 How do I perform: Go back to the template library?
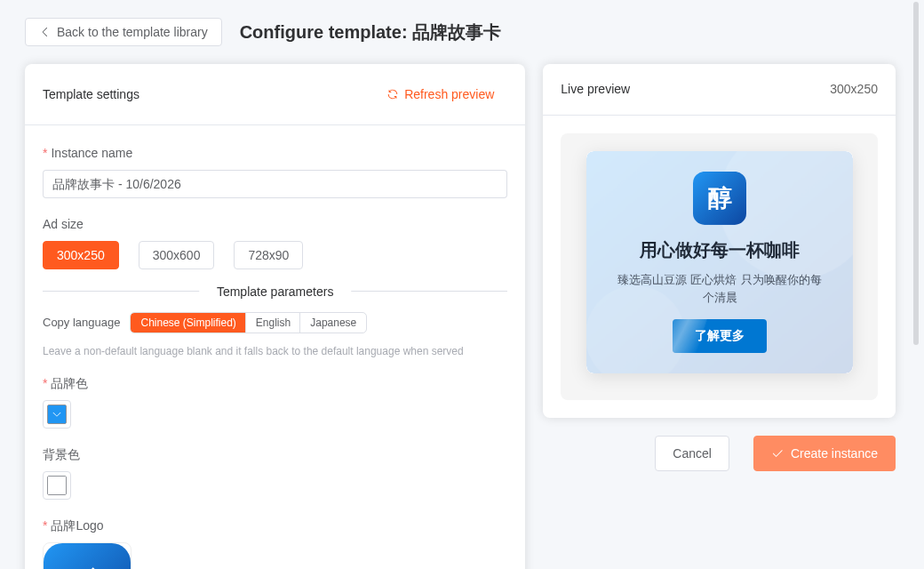(123, 32)
